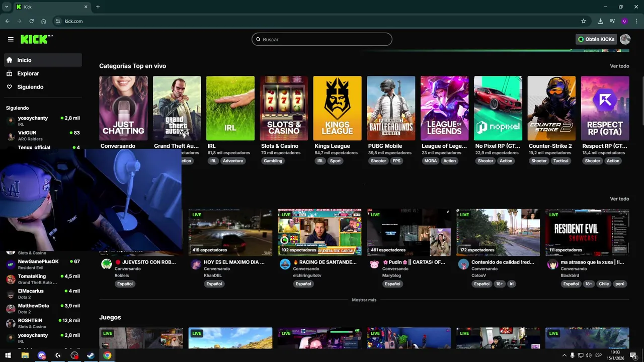Select Inicio in the sidebar
Viewport: 644px width, 362px height.
point(43,60)
